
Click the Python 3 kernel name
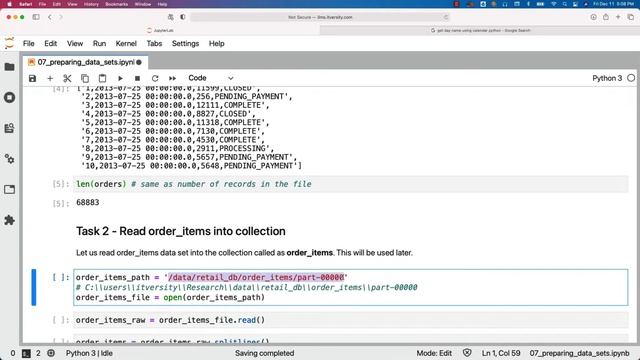pyautogui.click(x=607, y=78)
